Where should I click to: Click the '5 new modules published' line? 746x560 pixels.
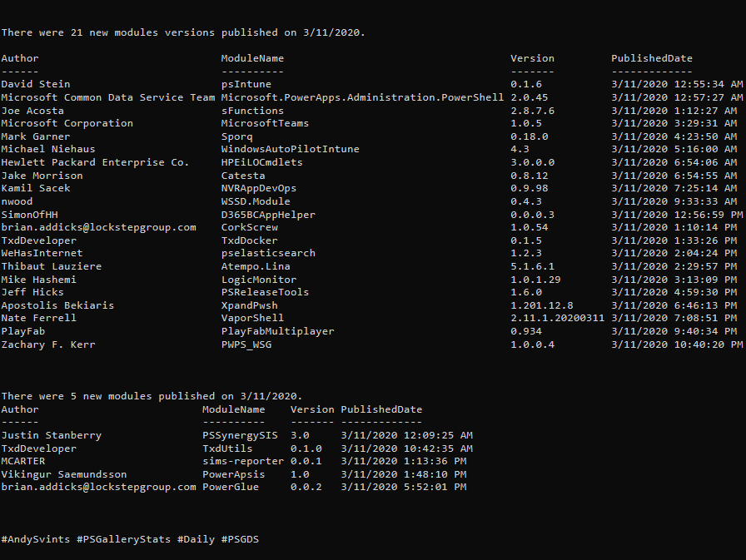pyautogui.click(x=152, y=396)
